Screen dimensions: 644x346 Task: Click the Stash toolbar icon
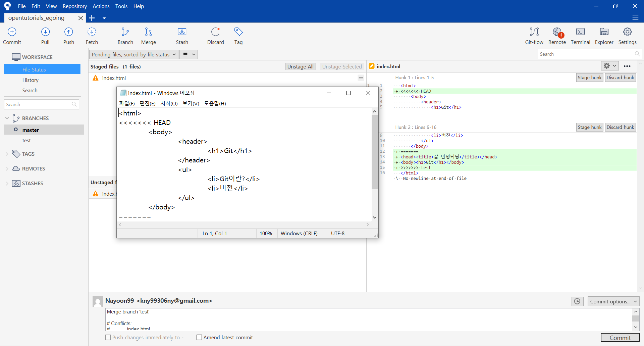[182, 36]
